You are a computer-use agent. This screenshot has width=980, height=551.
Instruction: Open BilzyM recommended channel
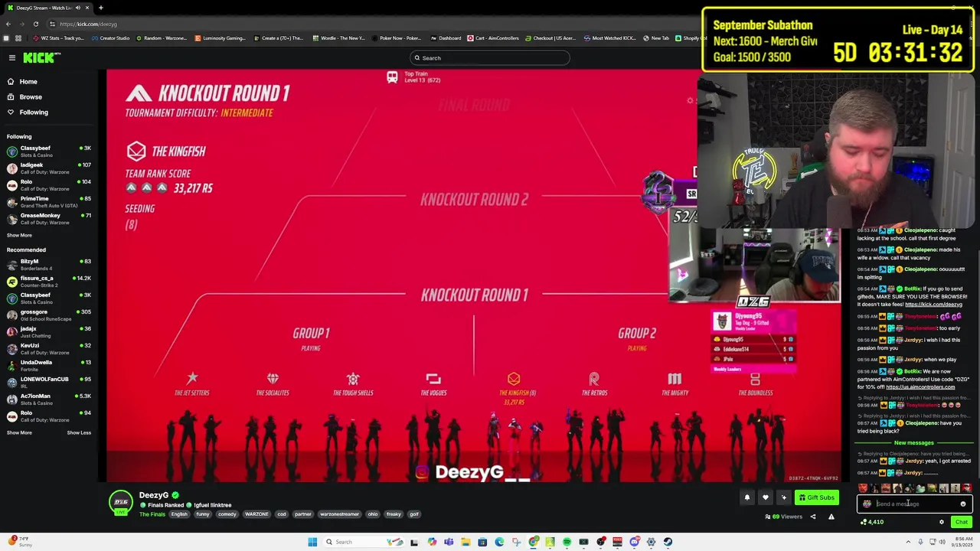tap(49, 265)
